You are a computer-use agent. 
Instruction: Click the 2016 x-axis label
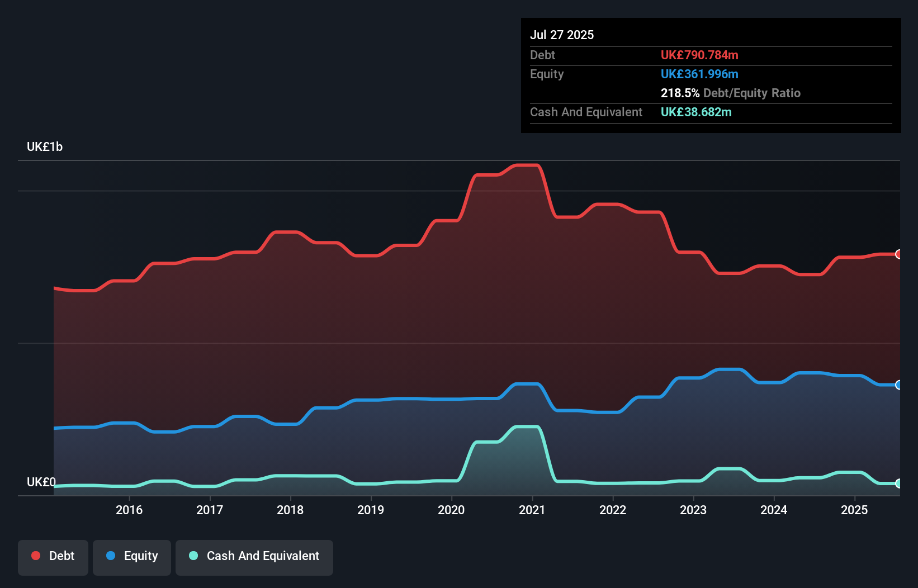pos(129,510)
